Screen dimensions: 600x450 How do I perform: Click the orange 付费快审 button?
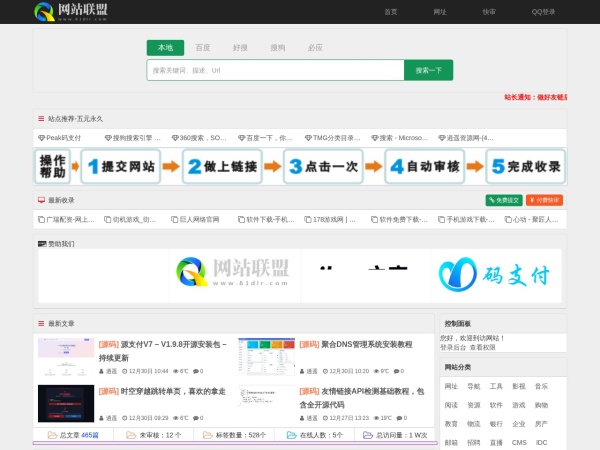point(544,200)
